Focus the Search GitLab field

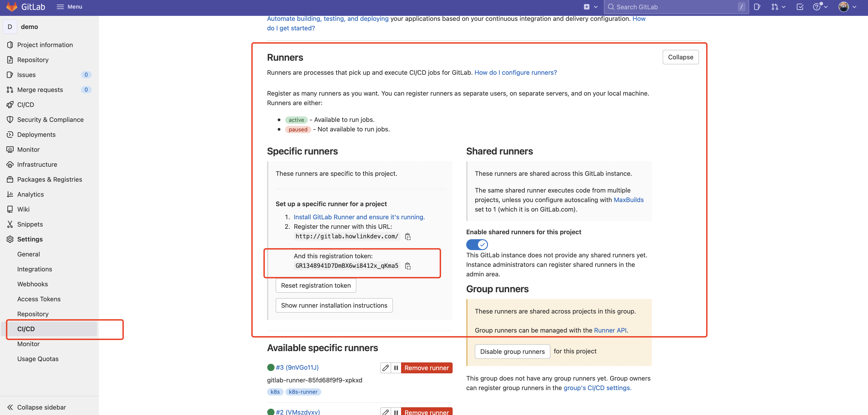(674, 7)
